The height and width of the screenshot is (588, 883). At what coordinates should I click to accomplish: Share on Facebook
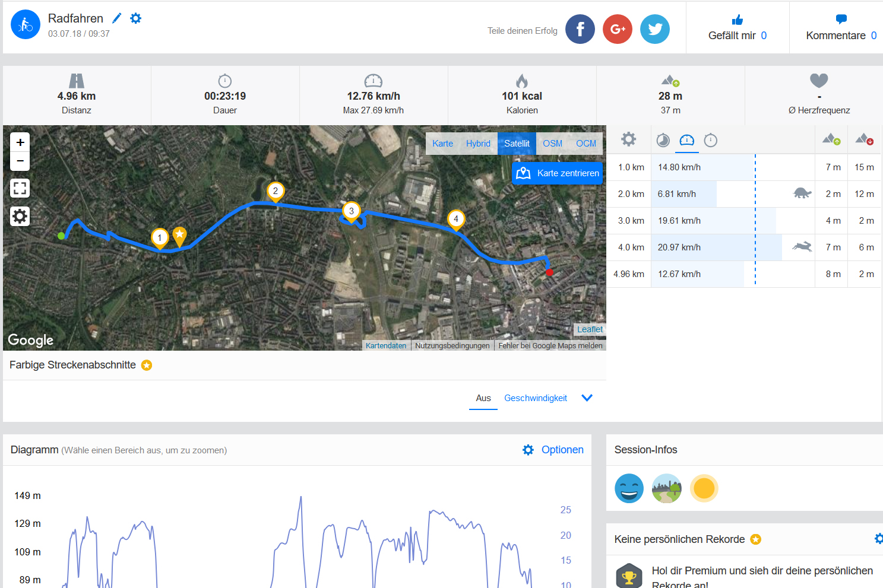pos(580,29)
